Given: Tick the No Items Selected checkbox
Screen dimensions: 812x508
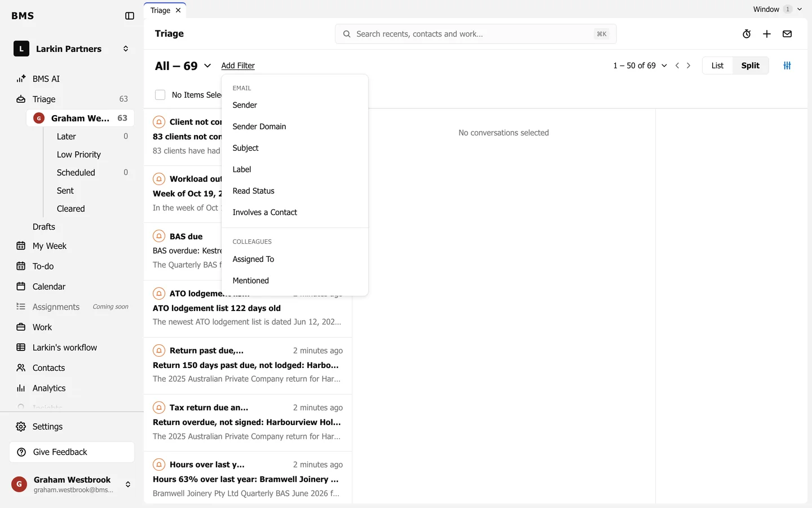Looking at the screenshot, I should 160,95.
